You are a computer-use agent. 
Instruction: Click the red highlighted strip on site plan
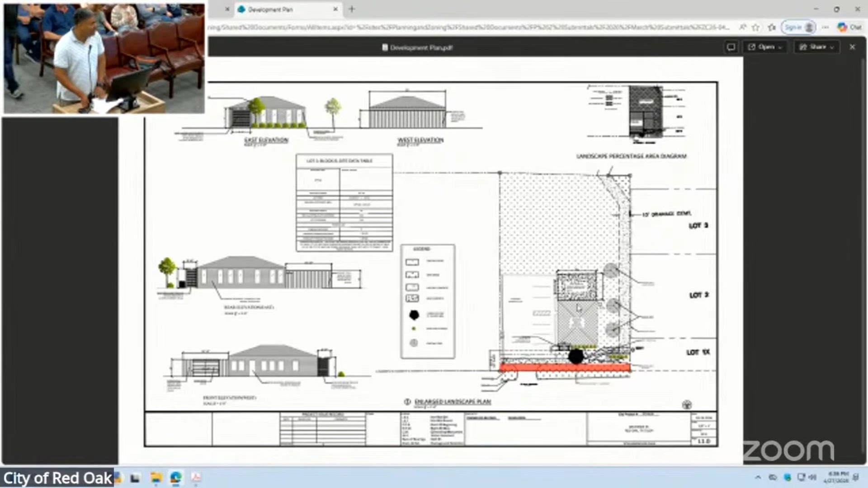click(x=565, y=368)
